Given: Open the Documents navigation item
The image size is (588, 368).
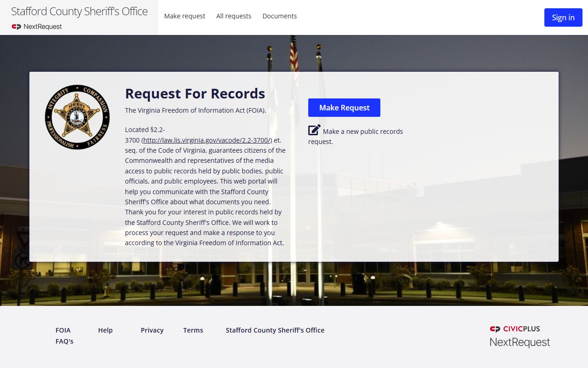Looking at the screenshot, I should 280,16.
